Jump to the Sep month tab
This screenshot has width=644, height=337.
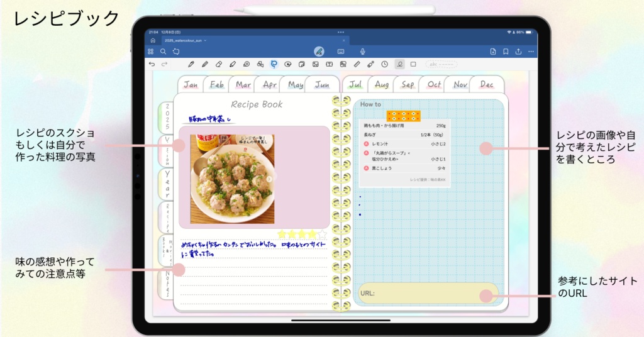pos(408,84)
